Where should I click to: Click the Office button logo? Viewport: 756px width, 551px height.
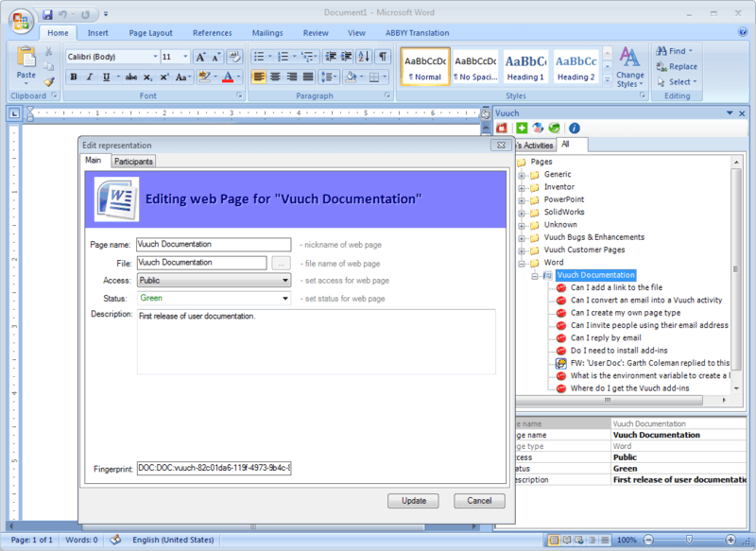click(21, 21)
